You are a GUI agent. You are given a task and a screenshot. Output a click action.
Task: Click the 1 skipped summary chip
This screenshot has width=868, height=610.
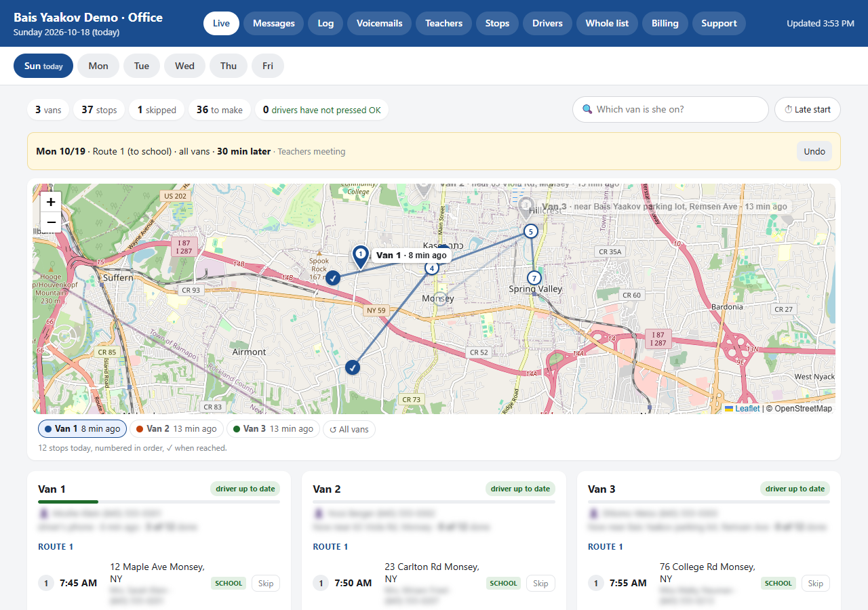[157, 110]
